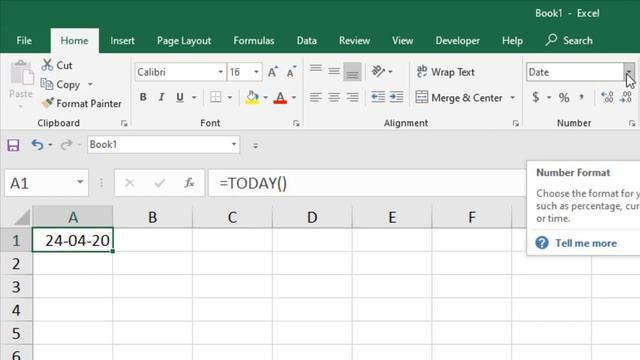The height and width of the screenshot is (360, 640).
Task: Click the Decrease Decimal icon
Action: point(626,97)
